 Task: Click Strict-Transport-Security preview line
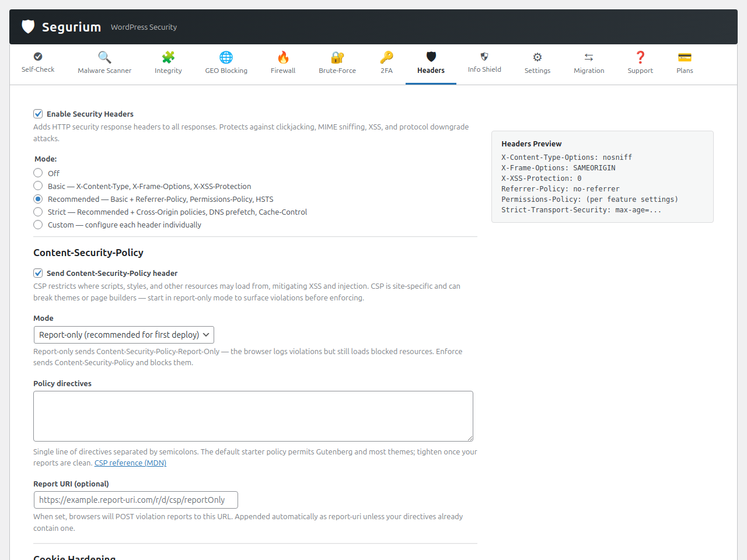pyautogui.click(x=581, y=210)
